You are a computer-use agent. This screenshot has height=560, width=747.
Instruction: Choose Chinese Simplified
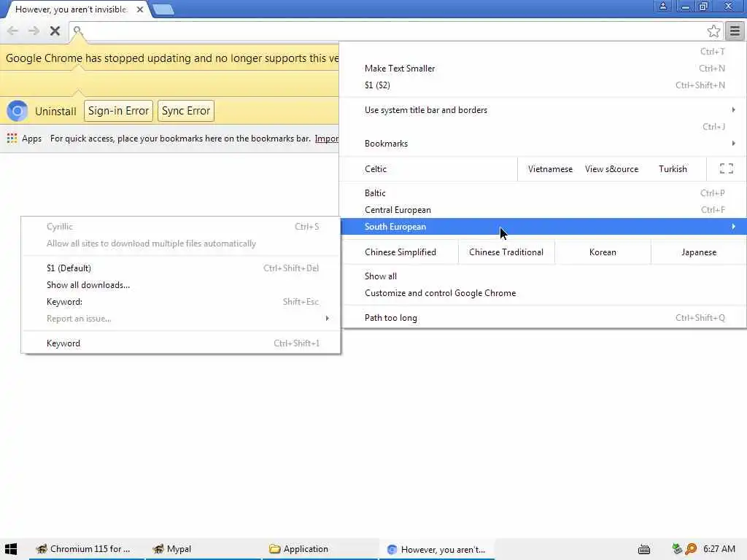click(x=400, y=252)
